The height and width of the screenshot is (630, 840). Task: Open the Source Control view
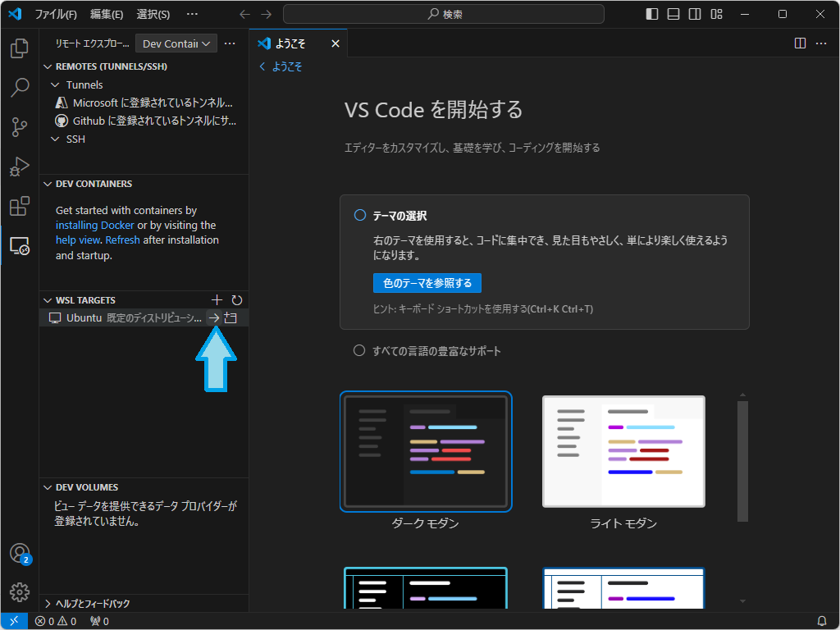pyautogui.click(x=20, y=127)
